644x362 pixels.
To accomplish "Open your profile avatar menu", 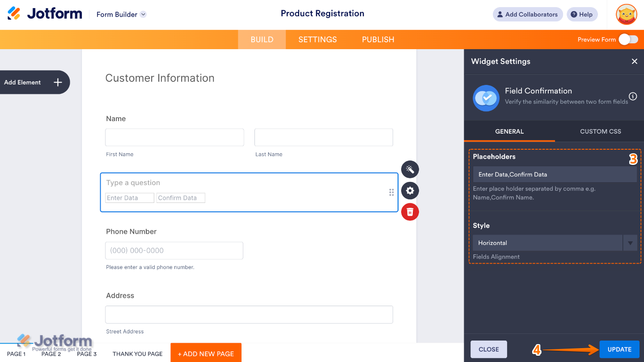I will 626,14.
